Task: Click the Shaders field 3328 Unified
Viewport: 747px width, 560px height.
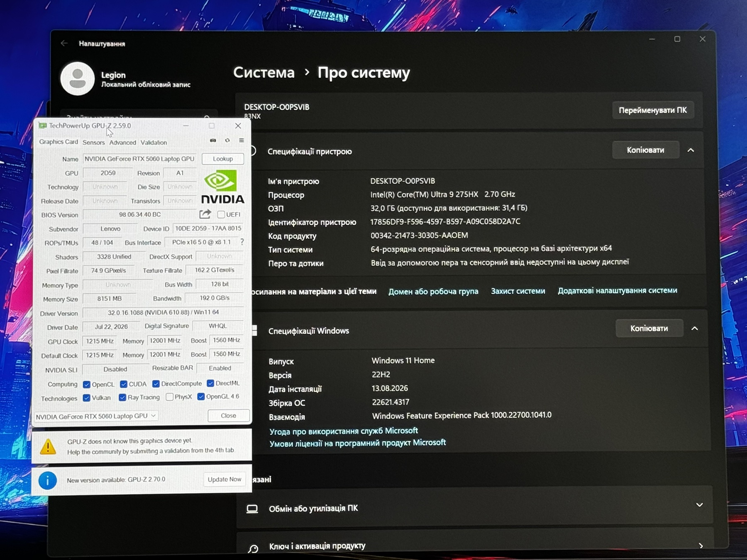Action: pyautogui.click(x=114, y=257)
